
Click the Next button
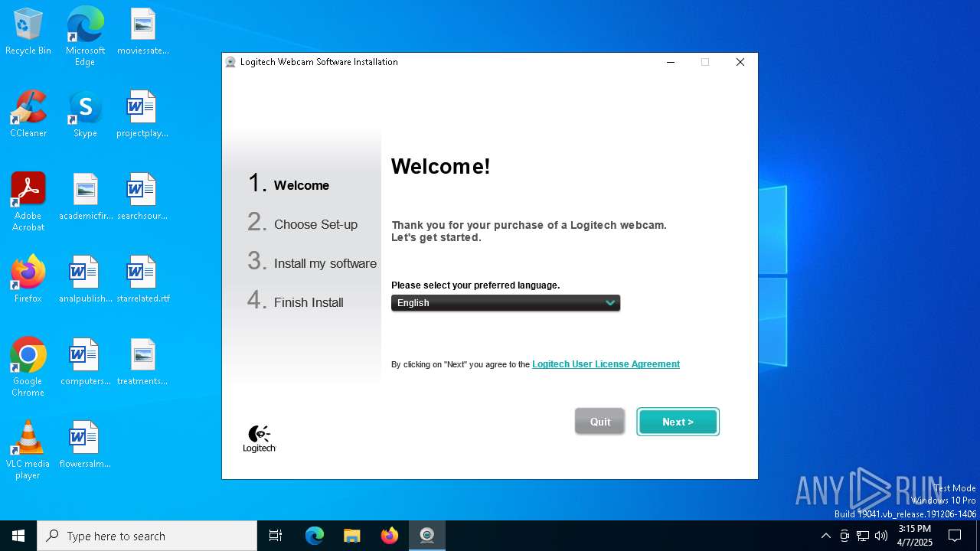coord(678,422)
